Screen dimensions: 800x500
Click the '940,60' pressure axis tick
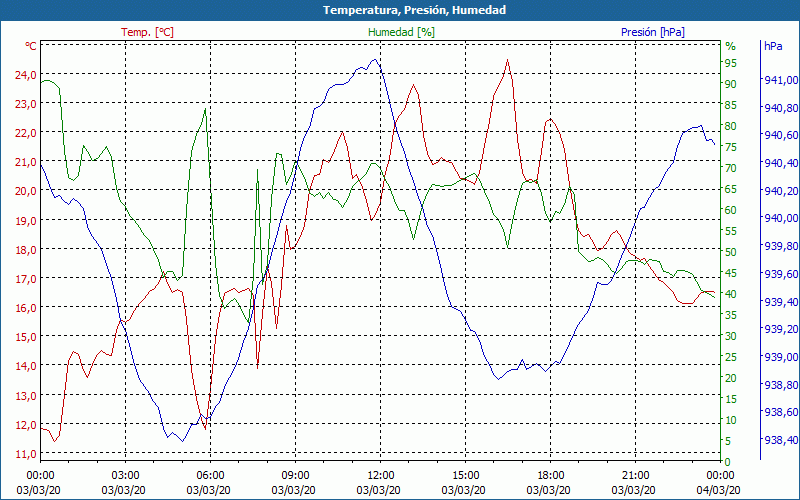coord(781,136)
